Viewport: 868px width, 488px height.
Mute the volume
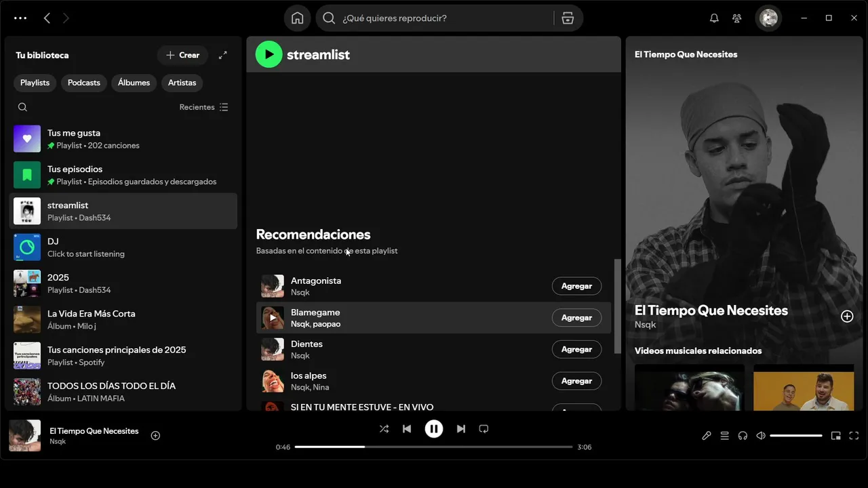pos(761,436)
